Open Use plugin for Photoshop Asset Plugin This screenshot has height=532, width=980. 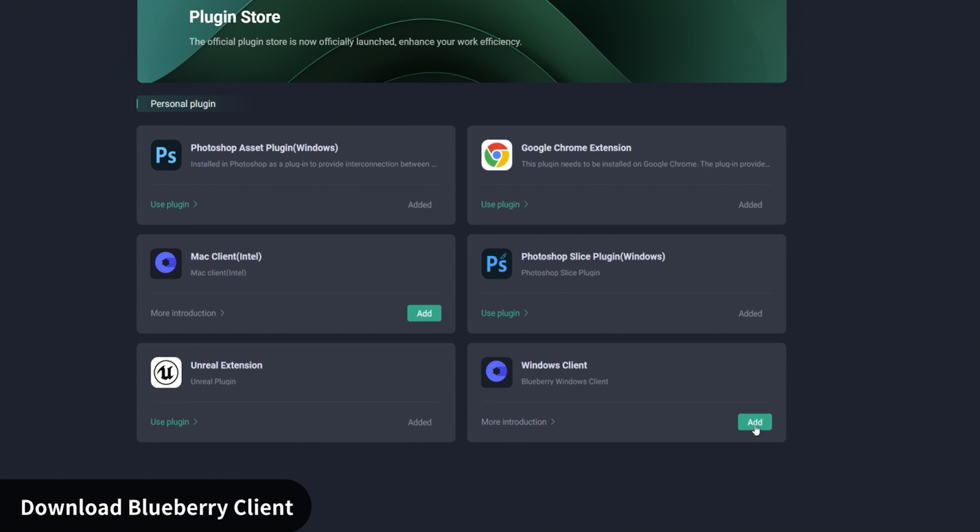tap(174, 204)
